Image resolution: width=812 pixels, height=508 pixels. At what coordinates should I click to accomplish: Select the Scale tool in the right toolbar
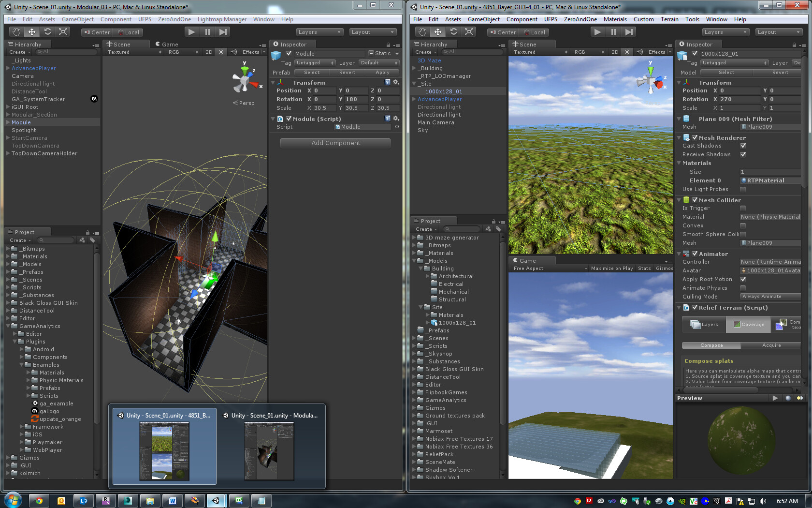coord(469,31)
